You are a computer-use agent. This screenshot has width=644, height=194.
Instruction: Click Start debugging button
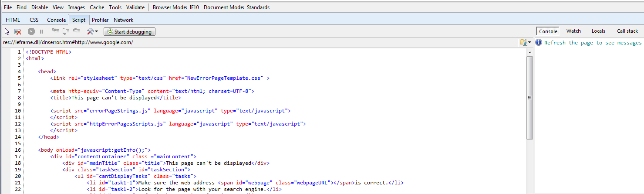coord(129,31)
